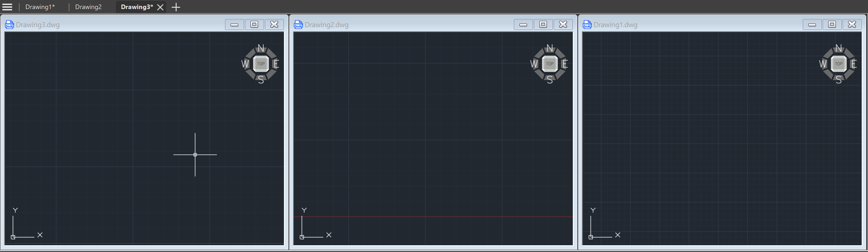Click S on Drawing3 ViewCube compass
The image size is (868, 252).
pos(261,80)
